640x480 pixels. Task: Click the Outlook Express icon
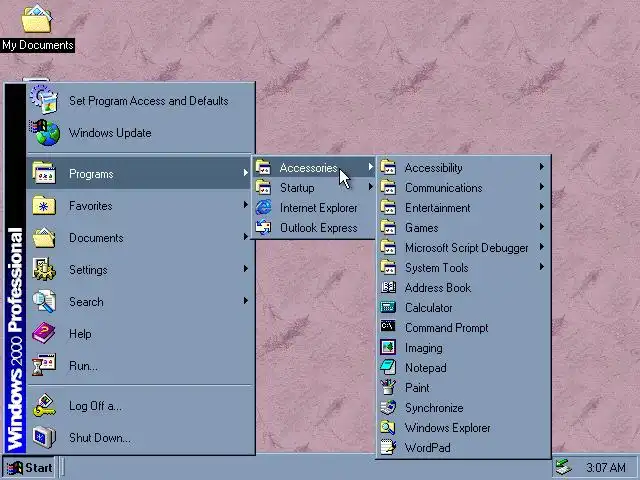[263, 228]
